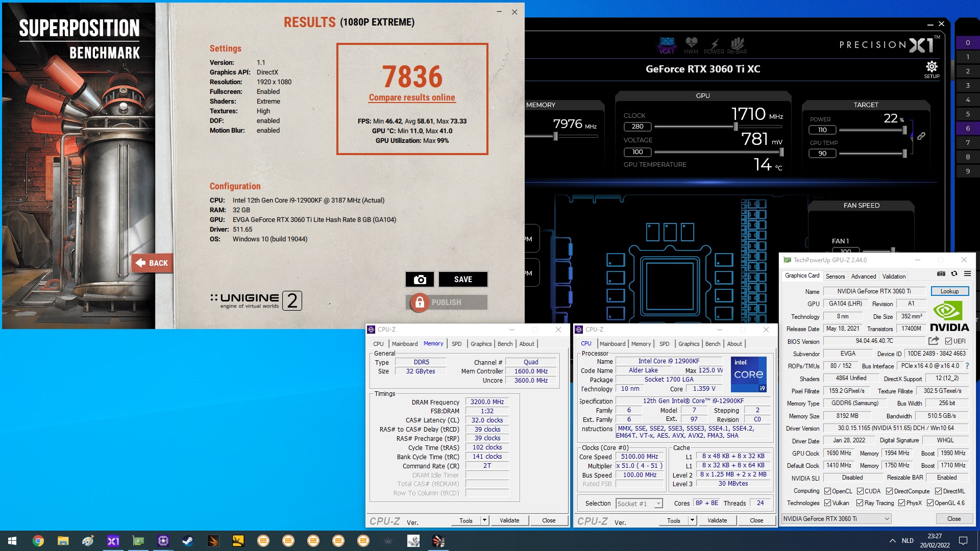
Task: Toggle the PhysX checkbox
Action: click(901, 503)
